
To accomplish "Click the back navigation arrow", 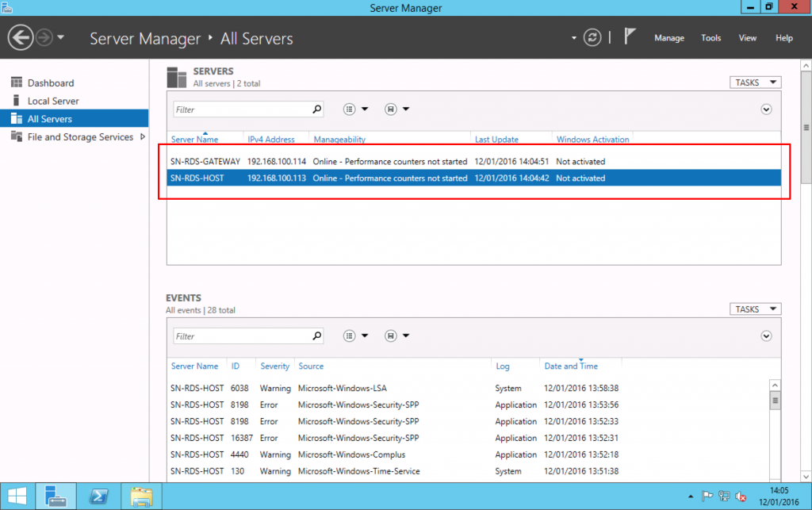I will [21, 37].
